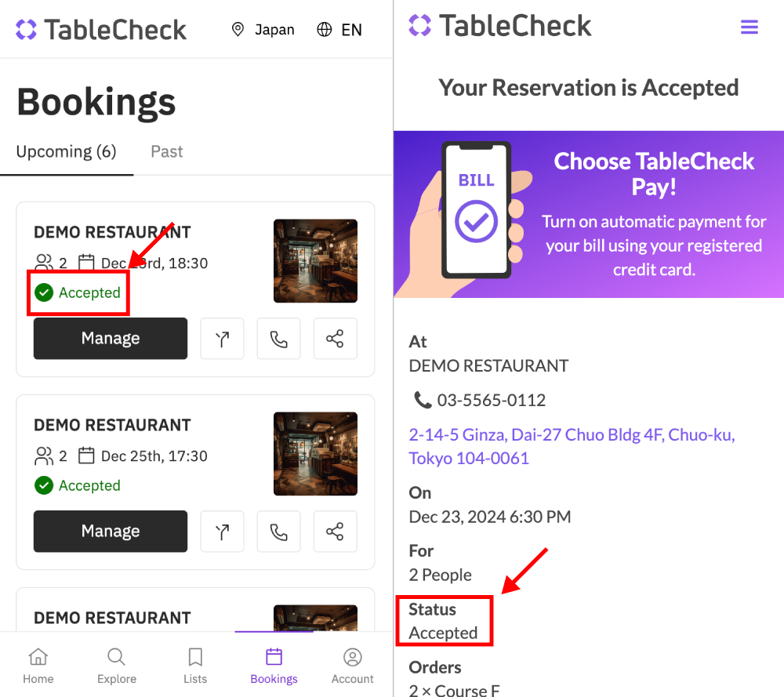Open Explore search in bottom navigation
This screenshot has width=784, height=697.
(117, 665)
